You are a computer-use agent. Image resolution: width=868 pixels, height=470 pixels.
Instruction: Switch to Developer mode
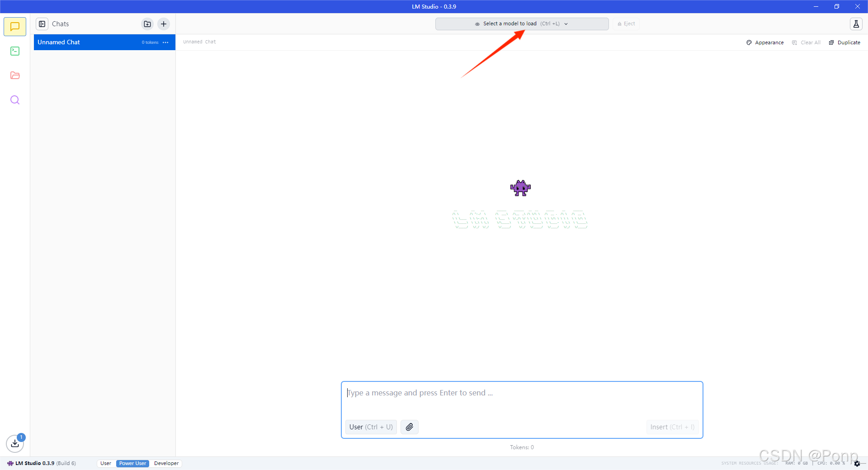[x=166, y=463]
